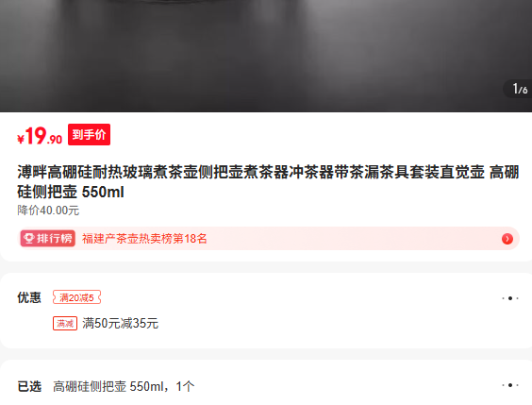The height and width of the screenshot is (405, 532).
Task: Click the 满20减5 coupon tag
Action: (x=76, y=297)
